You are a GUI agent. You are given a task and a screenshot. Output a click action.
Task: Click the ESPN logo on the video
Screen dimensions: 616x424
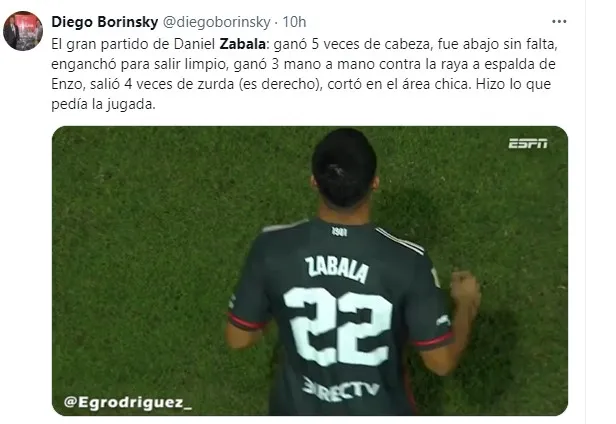528,143
